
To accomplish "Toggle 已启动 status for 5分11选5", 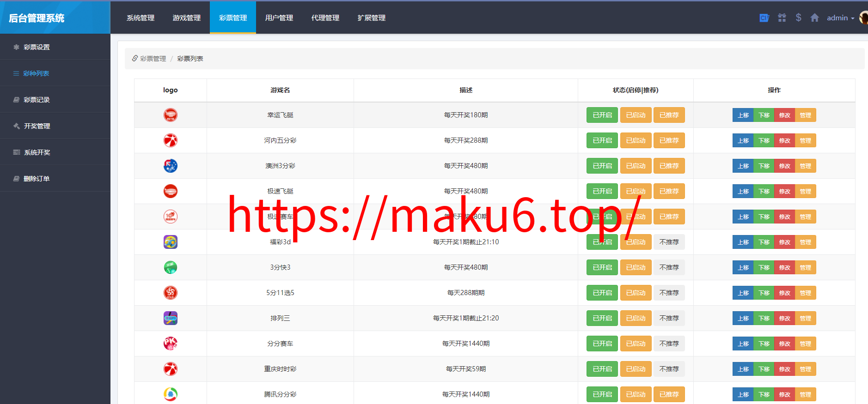I will 636,293.
